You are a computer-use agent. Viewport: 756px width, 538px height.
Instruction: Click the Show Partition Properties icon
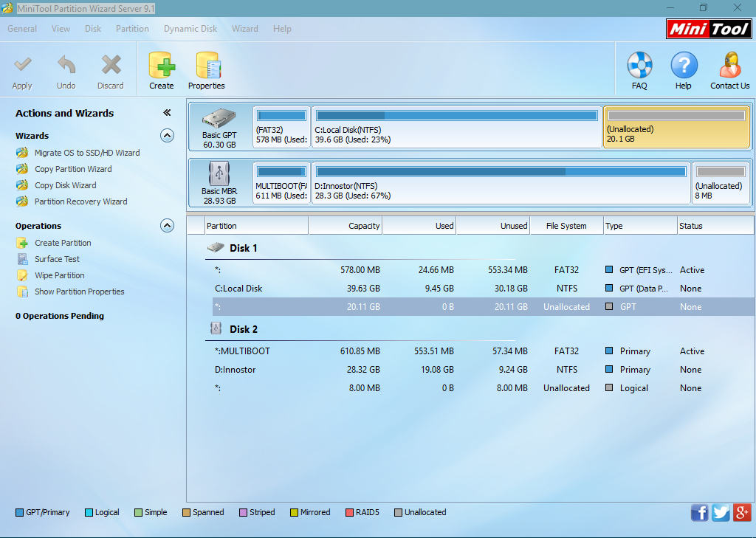[22, 292]
